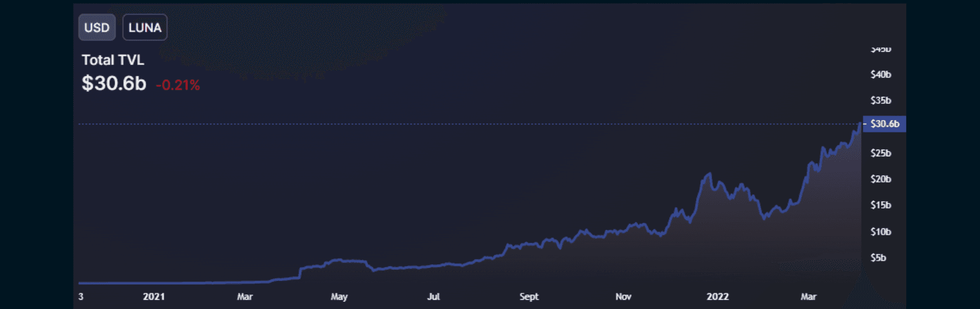
Task: Click the $25b y-axis label
Action: [880, 153]
